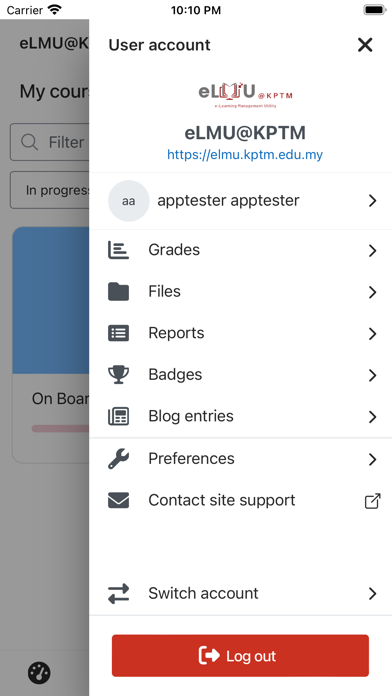
Task: Click the Reports list icon
Action: [119, 333]
